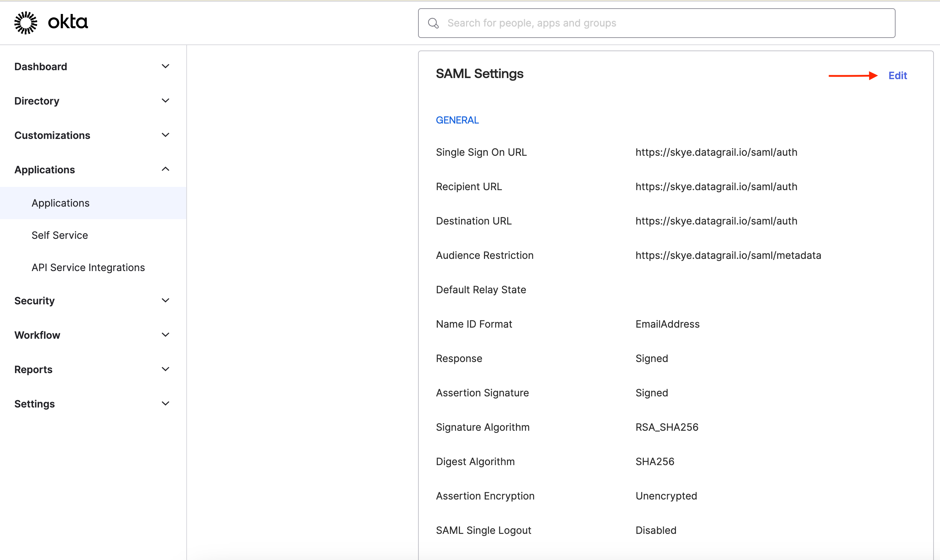
Task: Click the Dashboard menu icon
Action: pos(166,66)
